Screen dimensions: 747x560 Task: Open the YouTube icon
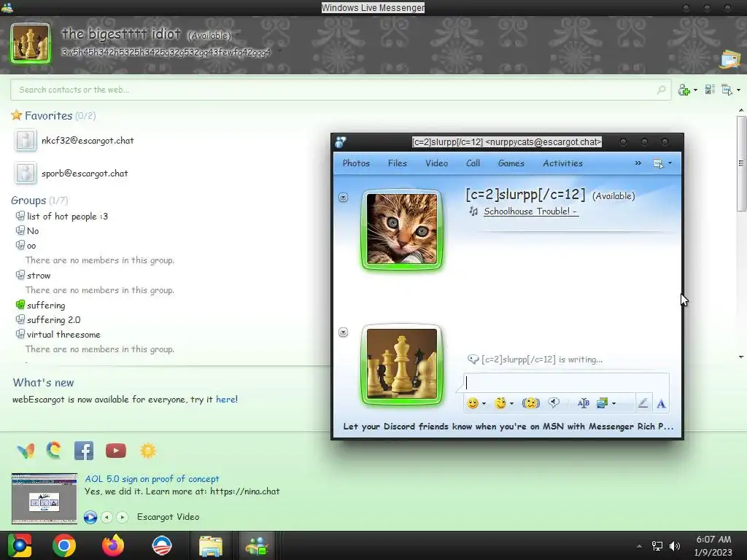click(116, 451)
